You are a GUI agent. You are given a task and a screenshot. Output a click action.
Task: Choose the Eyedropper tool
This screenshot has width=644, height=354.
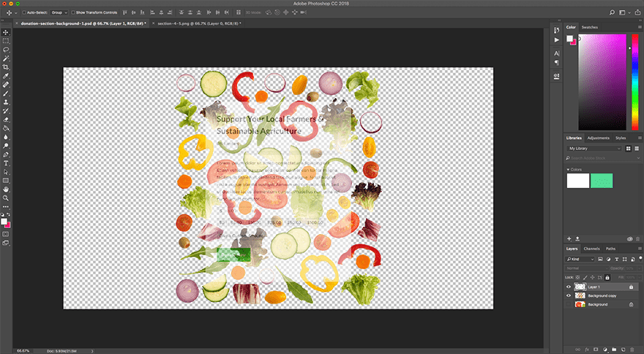(6, 75)
